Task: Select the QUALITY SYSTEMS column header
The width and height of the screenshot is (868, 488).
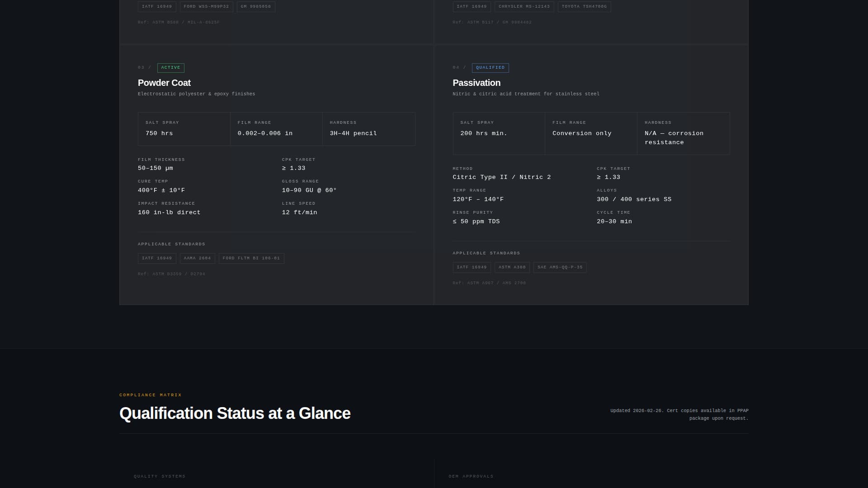Action: tap(159, 476)
